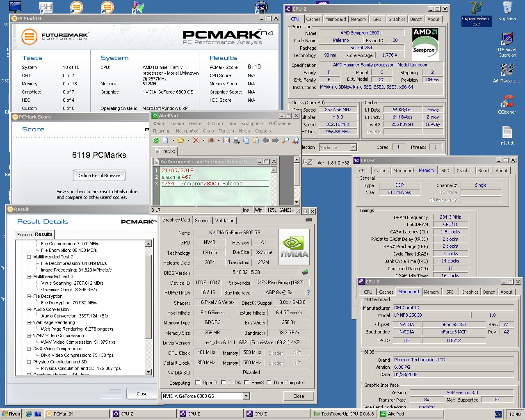Image resolution: width=525 pixels, height=420 pixels.
Task: Click the EN language indicator in system tray
Action: pyautogui.click(x=498, y=414)
